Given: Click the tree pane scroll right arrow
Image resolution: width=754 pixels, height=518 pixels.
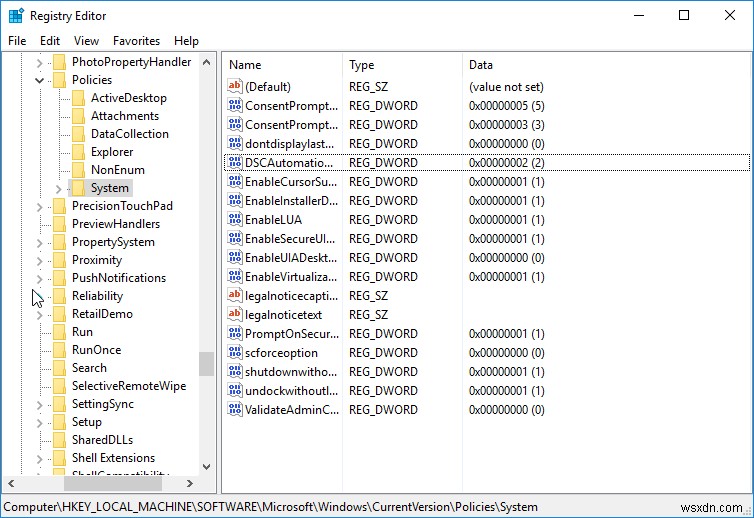Looking at the screenshot, I should click(x=190, y=483).
